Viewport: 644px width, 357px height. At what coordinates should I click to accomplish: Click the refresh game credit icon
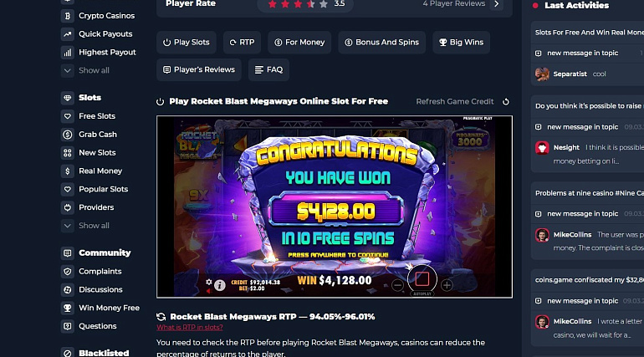(506, 101)
